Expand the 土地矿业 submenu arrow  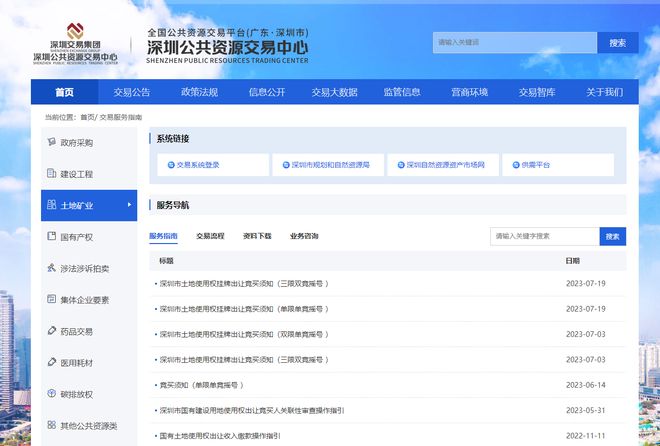(129, 205)
